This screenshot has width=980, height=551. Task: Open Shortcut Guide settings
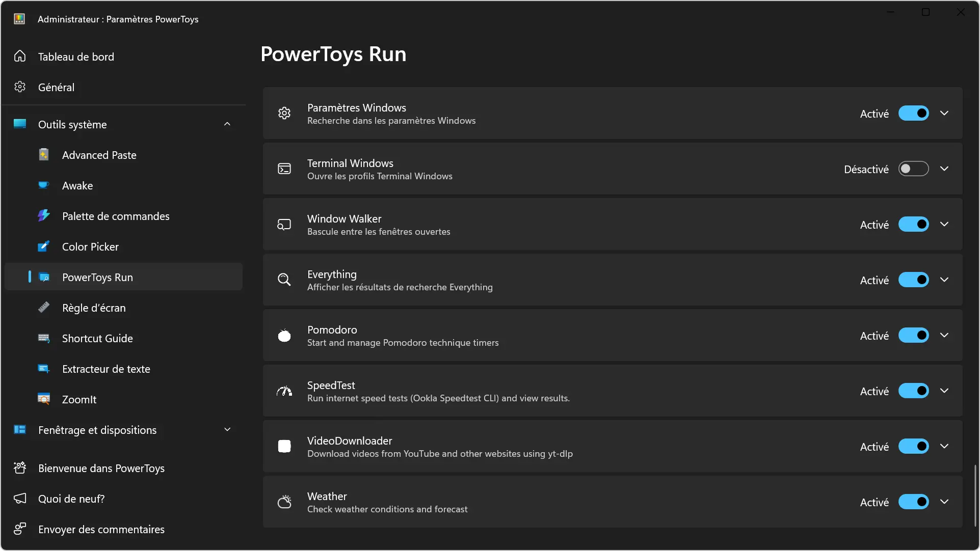[x=123, y=338]
